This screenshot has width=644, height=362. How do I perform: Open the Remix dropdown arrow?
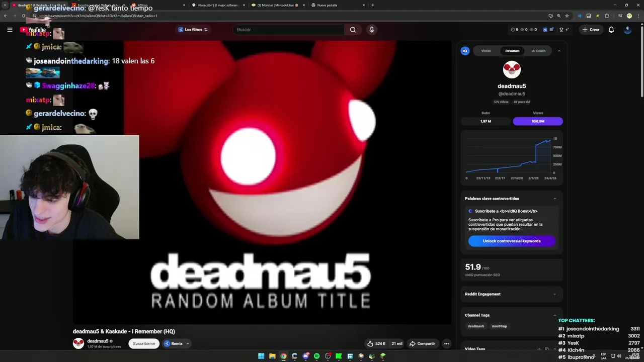[188, 343]
